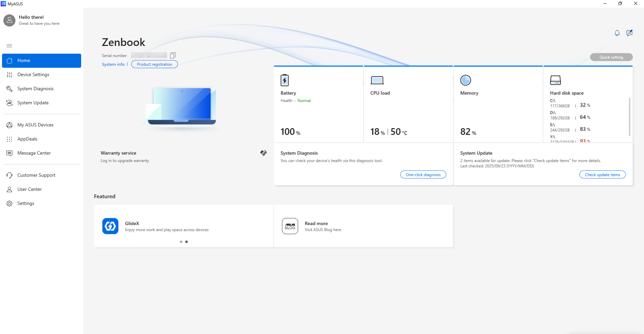This screenshot has height=334, width=644.
Task: Click the E:\ drive 244/292GB entry
Action: click(x=570, y=127)
